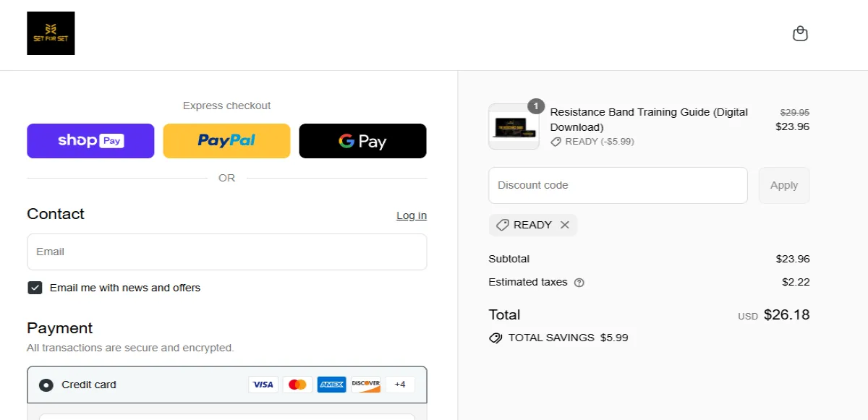
Task: Click the Discount code field
Action: 618,185
